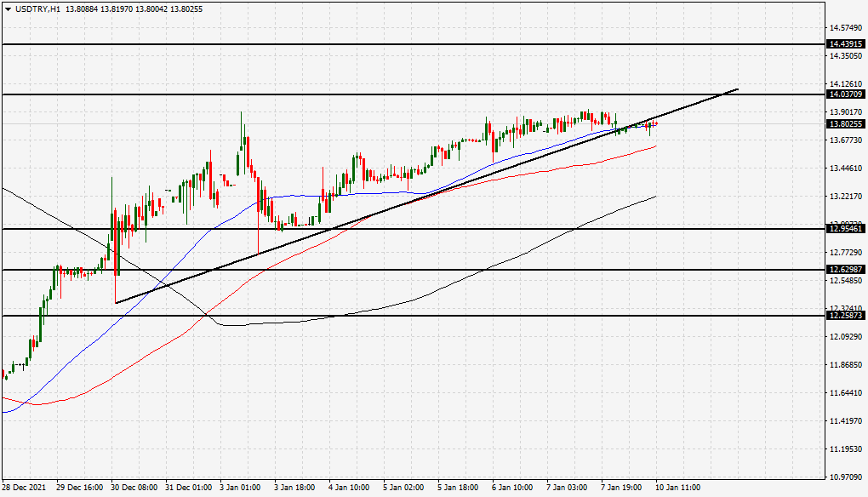Click the 7 Jan 19:00 time label
Viewport: 868px width, 497px height.
coord(622,488)
